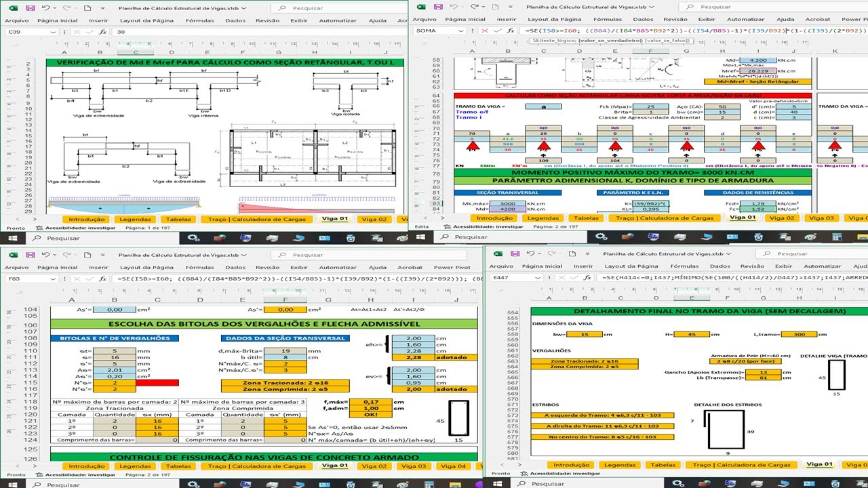Click column header H in the bottom-left window
868x488 pixels.
point(371,299)
